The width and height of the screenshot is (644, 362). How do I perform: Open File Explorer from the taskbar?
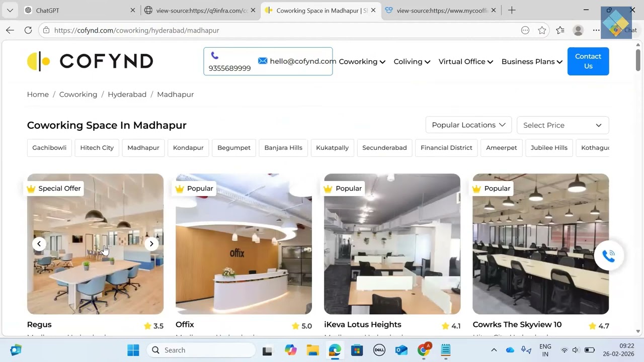312,350
